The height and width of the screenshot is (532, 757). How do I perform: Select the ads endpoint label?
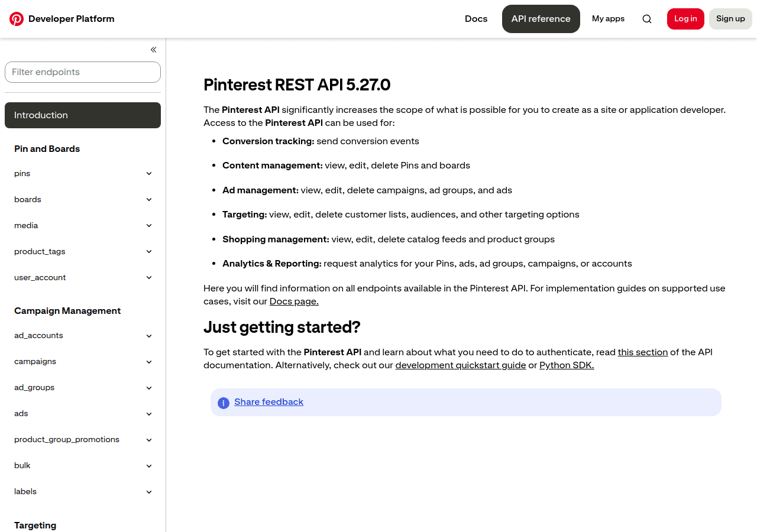coord(21,414)
